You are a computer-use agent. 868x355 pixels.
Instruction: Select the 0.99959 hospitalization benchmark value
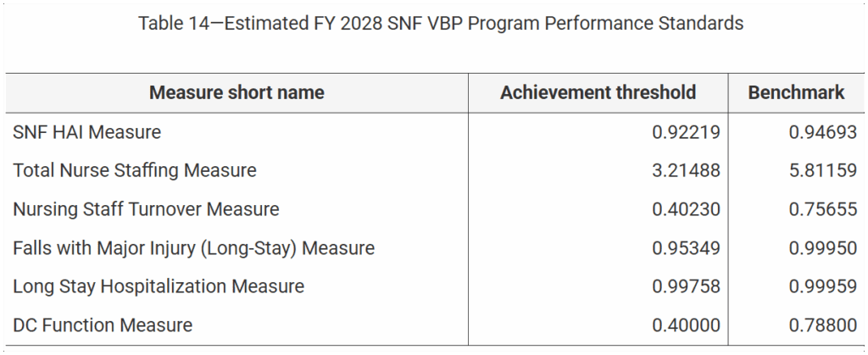pyautogui.click(x=822, y=286)
